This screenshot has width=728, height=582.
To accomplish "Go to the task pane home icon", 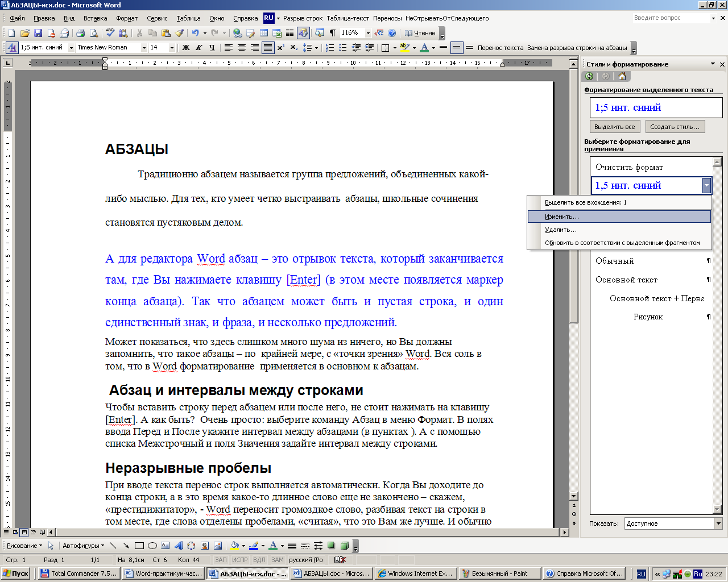I will tap(622, 76).
